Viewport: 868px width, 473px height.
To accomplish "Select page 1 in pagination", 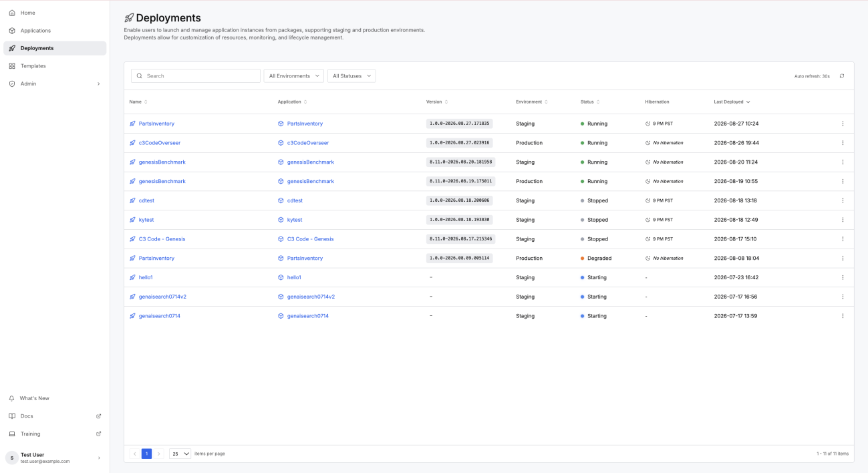I will (x=146, y=454).
